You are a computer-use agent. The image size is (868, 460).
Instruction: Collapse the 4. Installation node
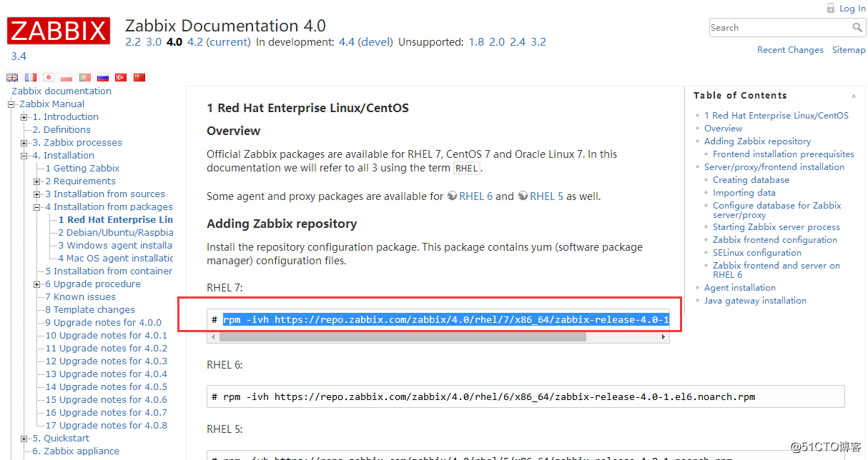point(24,156)
